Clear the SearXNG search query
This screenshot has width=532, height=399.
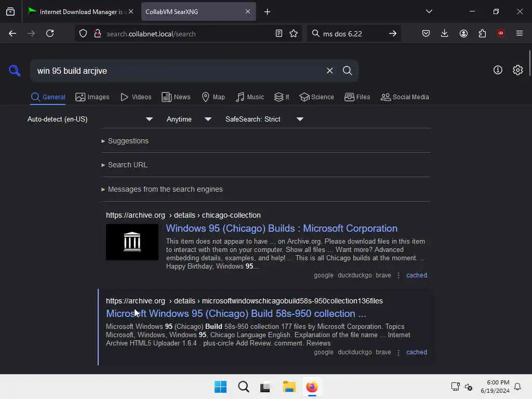(329, 71)
